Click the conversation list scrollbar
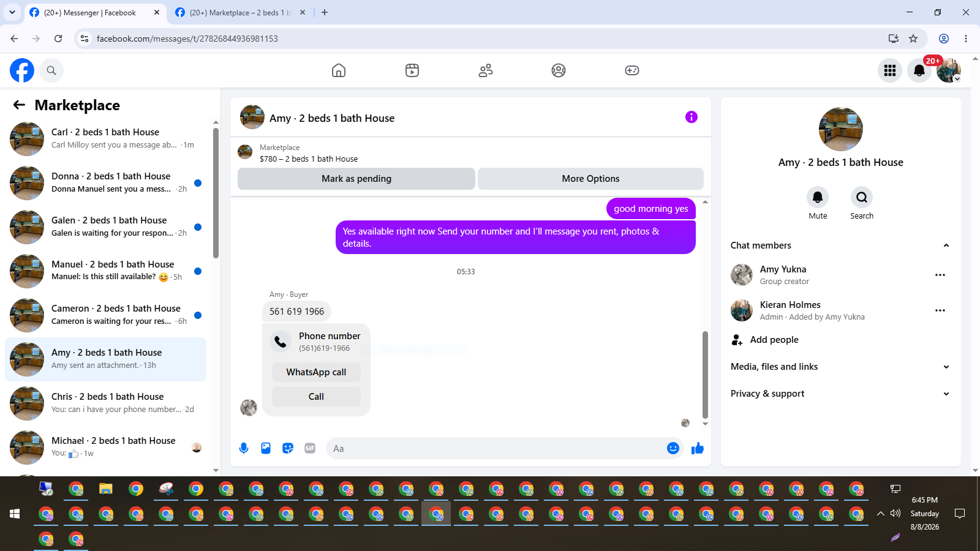The image size is (980, 551). (x=216, y=193)
